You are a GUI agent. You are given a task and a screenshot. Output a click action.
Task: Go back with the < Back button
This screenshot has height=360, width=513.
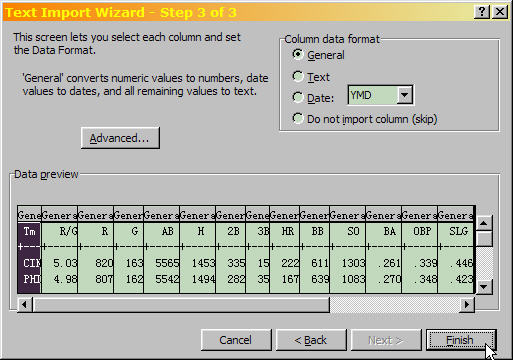[x=311, y=340]
